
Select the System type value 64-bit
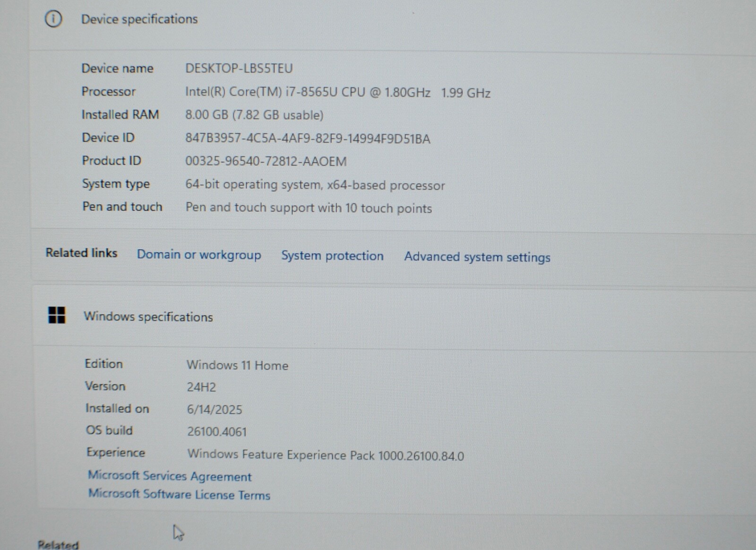(x=315, y=184)
